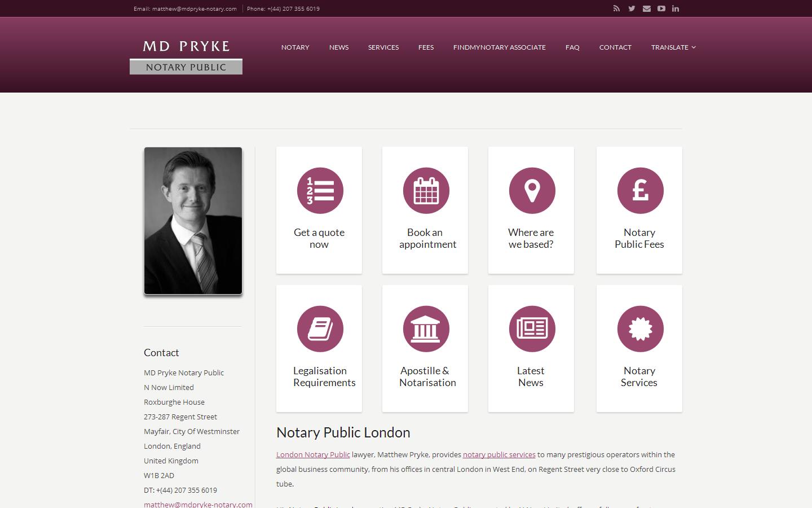
Task: Open the notary public services link
Action: coord(499,455)
